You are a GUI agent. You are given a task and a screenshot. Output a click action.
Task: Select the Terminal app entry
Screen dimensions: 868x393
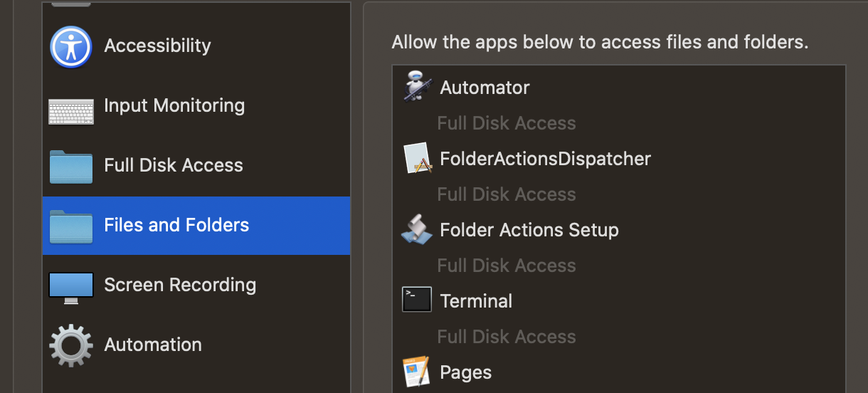click(619, 300)
